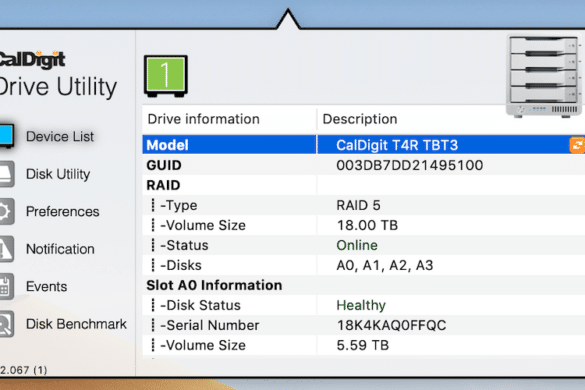585x390 pixels.
Task: Click the Disk Benchmark magnifier icon
Action: tap(7, 324)
